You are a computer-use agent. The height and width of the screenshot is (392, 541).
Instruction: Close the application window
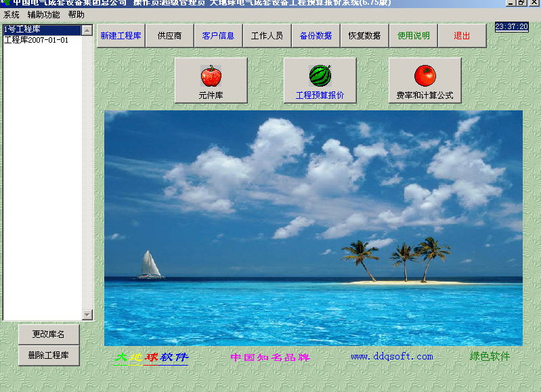(533, 3)
